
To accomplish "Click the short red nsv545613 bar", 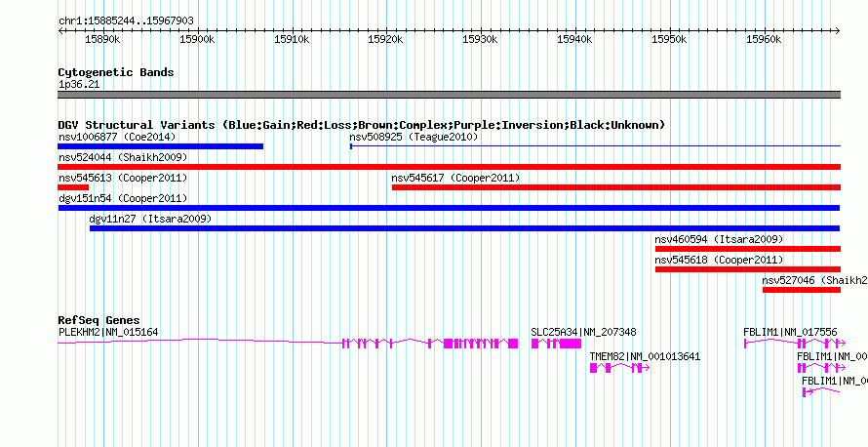I will click(x=73, y=187).
